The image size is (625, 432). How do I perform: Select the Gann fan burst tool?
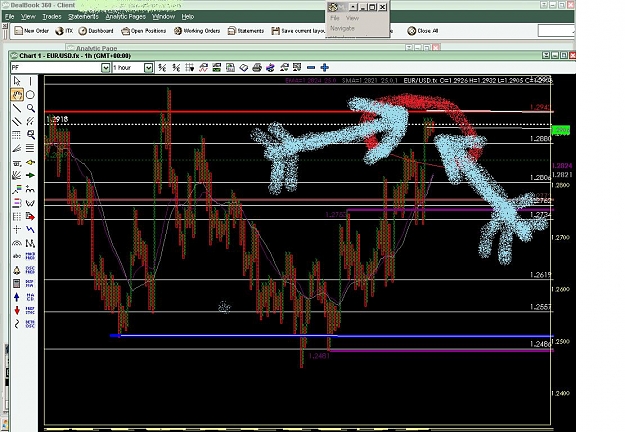click(17, 175)
